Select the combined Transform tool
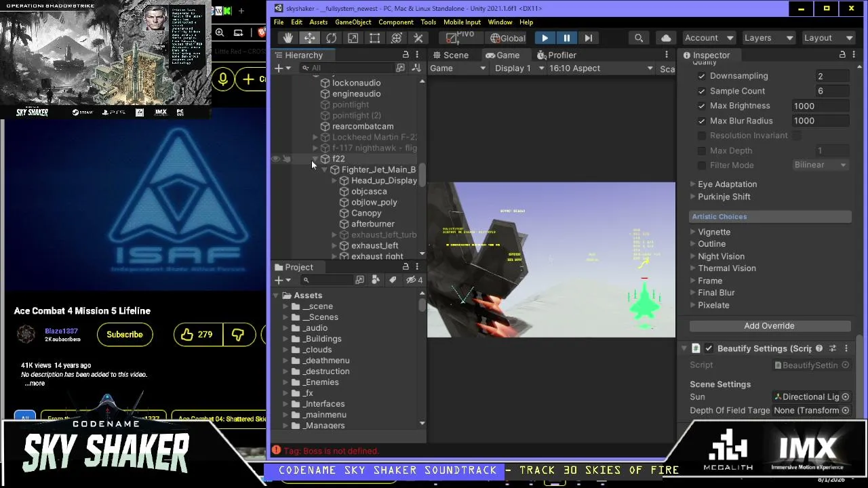The width and height of the screenshot is (868, 488). point(397,38)
